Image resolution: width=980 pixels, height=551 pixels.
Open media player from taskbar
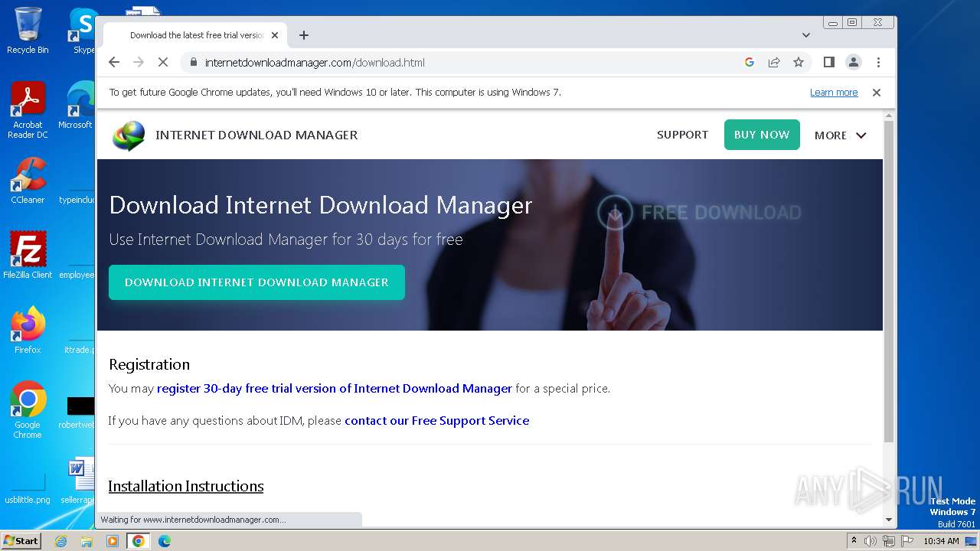coord(113,541)
